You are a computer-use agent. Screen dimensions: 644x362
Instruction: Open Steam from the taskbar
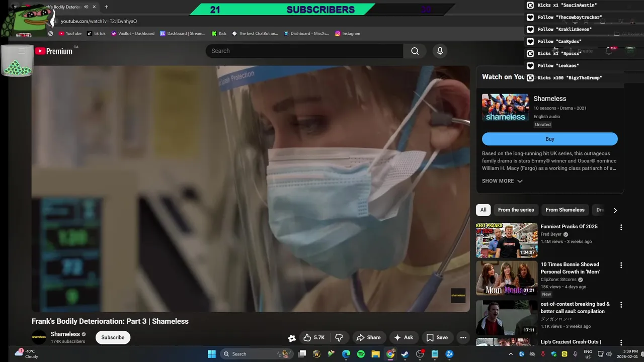[x=405, y=354]
